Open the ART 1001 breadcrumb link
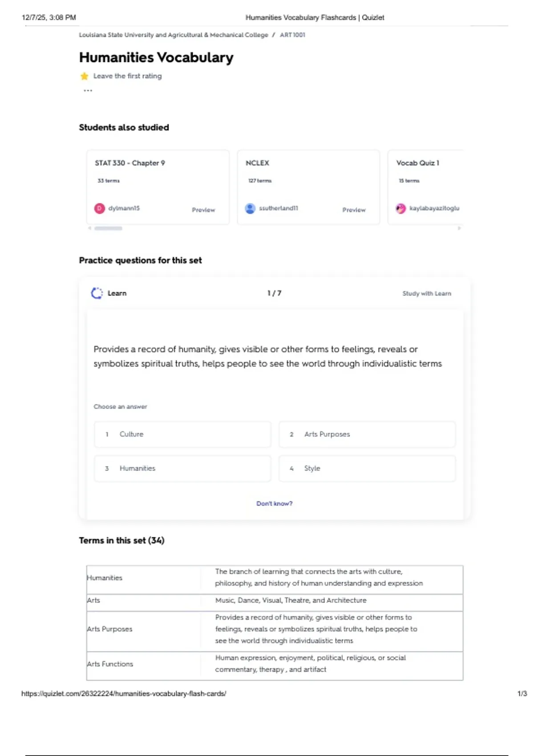Viewport: 534px width, 756px height. (x=292, y=35)
